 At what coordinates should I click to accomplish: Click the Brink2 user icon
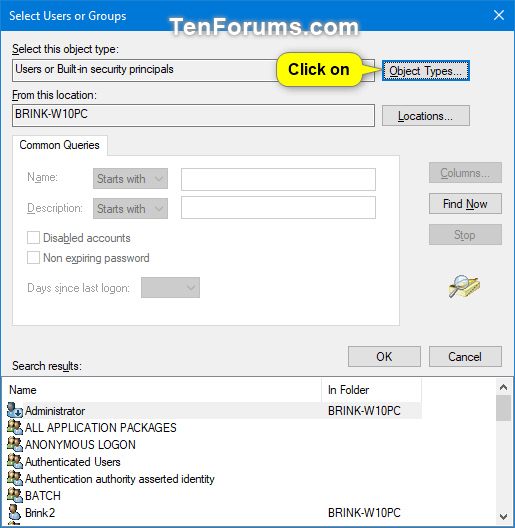click(x=15, y=513)
